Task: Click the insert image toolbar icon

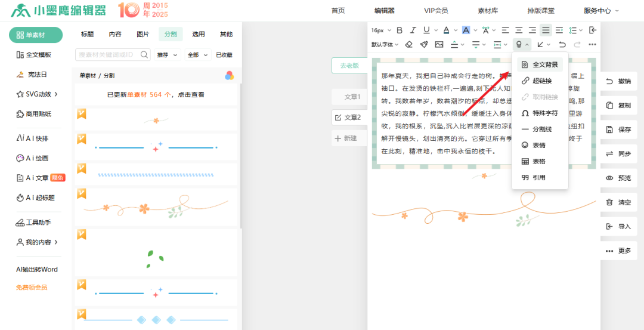Action: (x=439, y=44)
